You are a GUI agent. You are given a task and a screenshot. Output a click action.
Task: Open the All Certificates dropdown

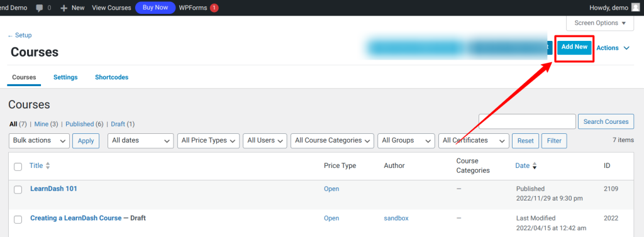474,140
